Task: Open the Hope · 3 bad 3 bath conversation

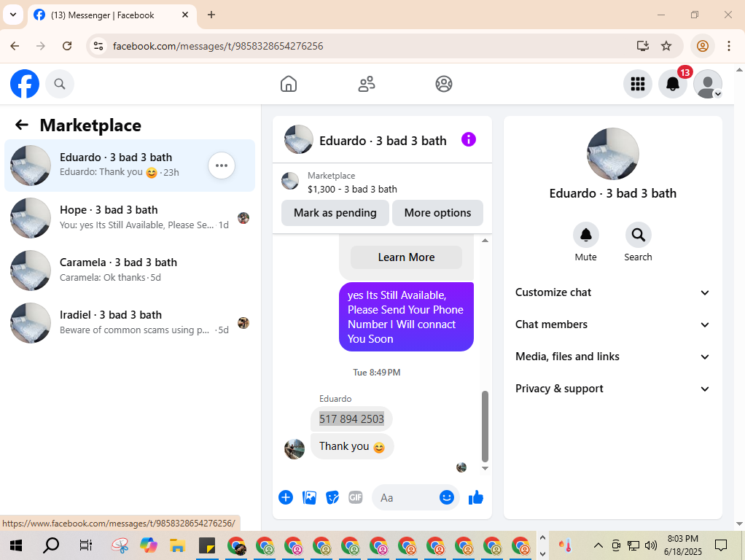Action: tap(130, 218)
